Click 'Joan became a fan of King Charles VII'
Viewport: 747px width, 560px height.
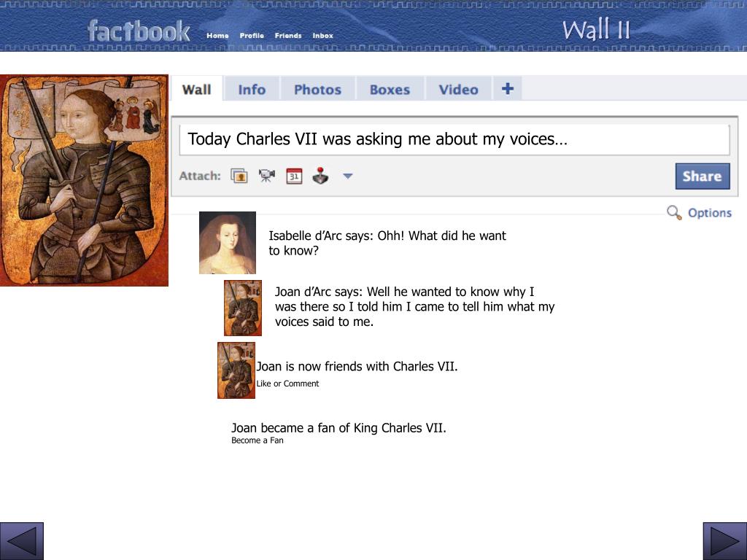(338, 427)
